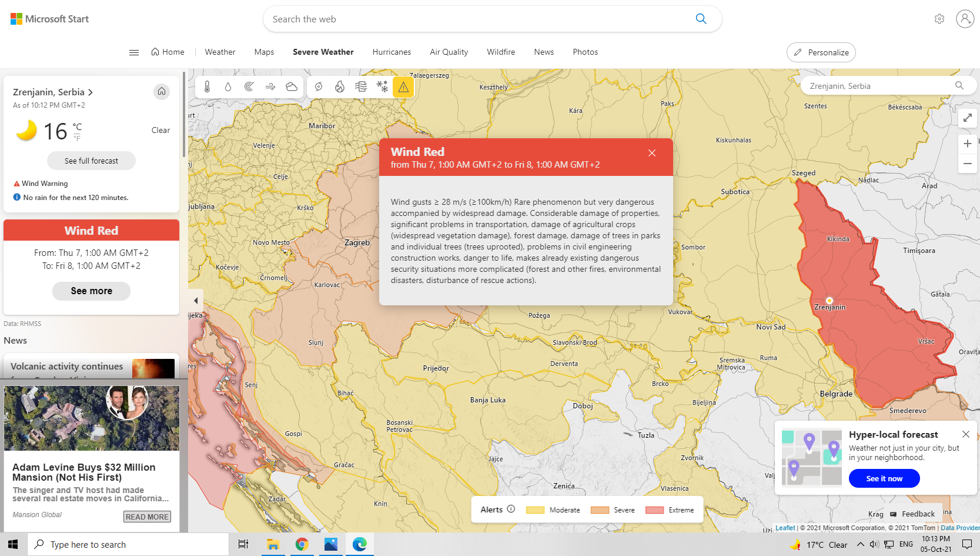Open the Maps tab
Viewport: 980px width, 556px height.
pos(264,52)
